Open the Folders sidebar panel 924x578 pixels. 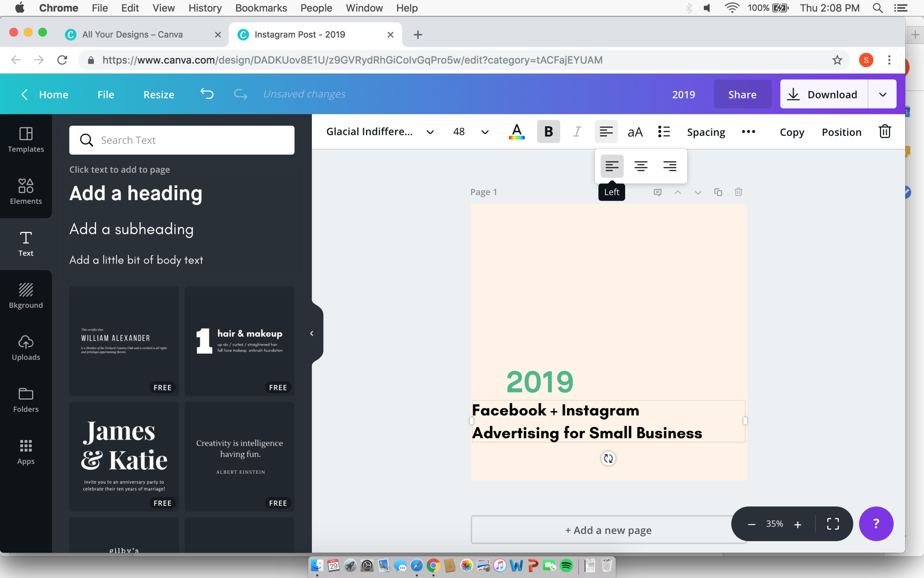pos(26,399)
